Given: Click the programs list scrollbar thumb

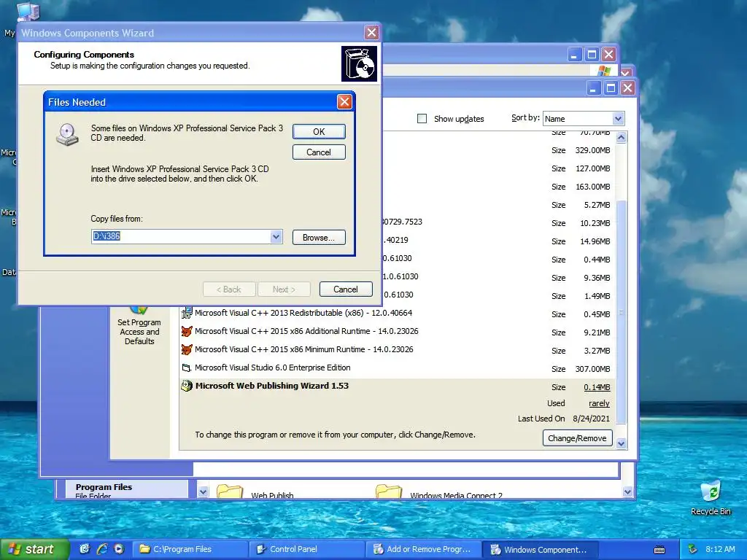Looking at the screenshot, I should (x=621, y=312).
